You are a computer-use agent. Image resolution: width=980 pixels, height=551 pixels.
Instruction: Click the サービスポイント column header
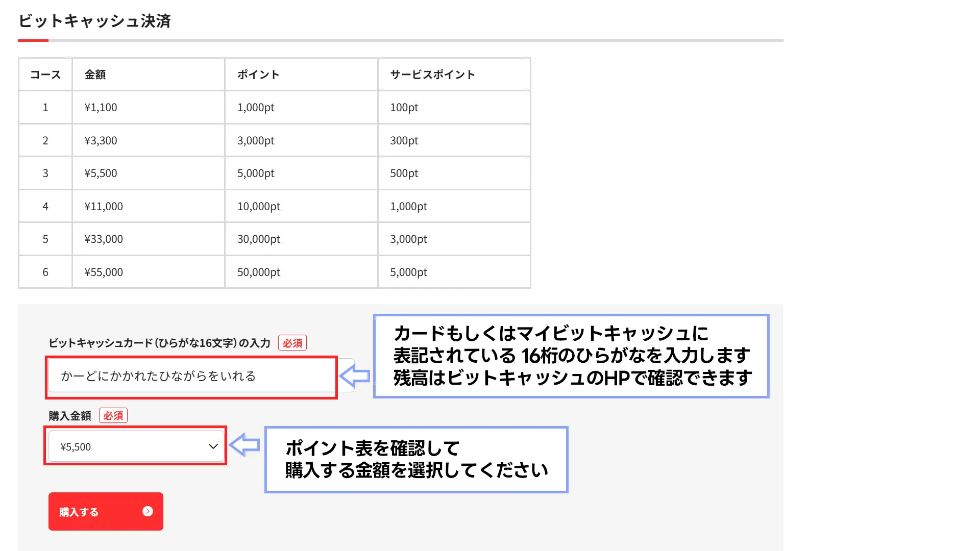point(454,74)
